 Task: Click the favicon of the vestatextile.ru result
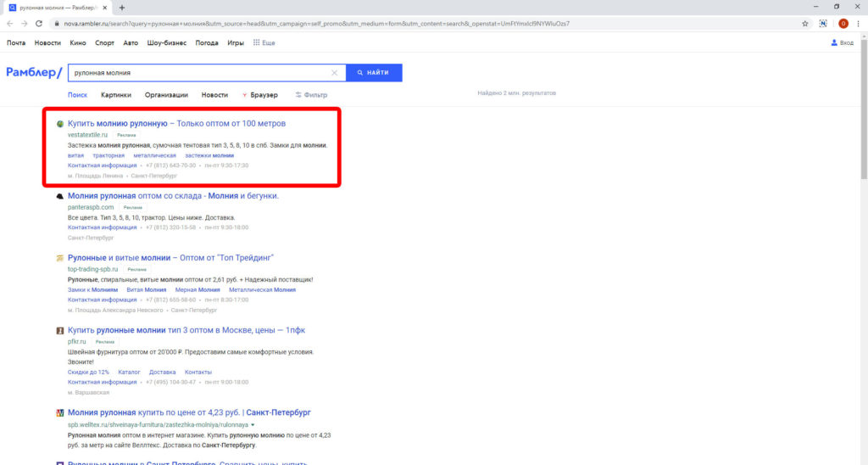[x=60, y=124]
